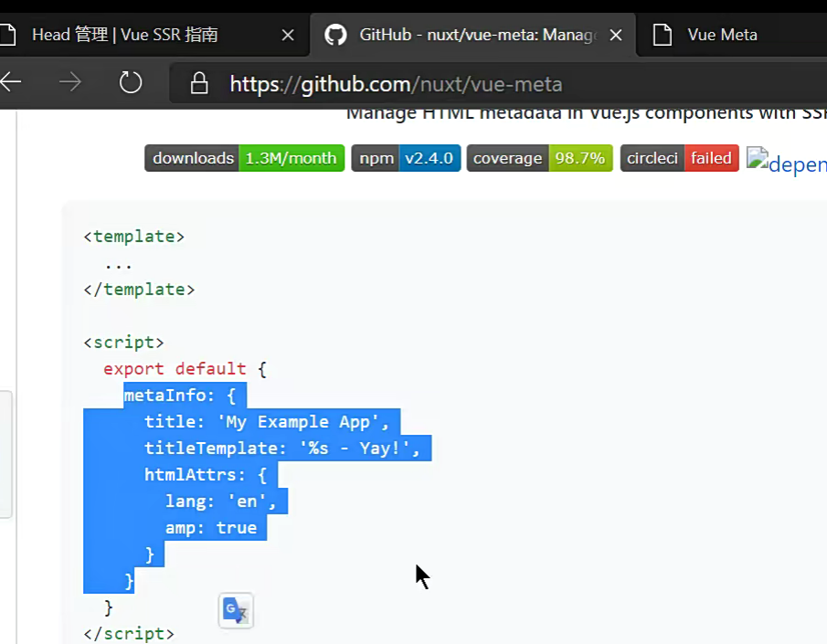Click the circleci failed status badge
Image resolution: width=827 pixels, height=644 pixels.
point(679,157)
